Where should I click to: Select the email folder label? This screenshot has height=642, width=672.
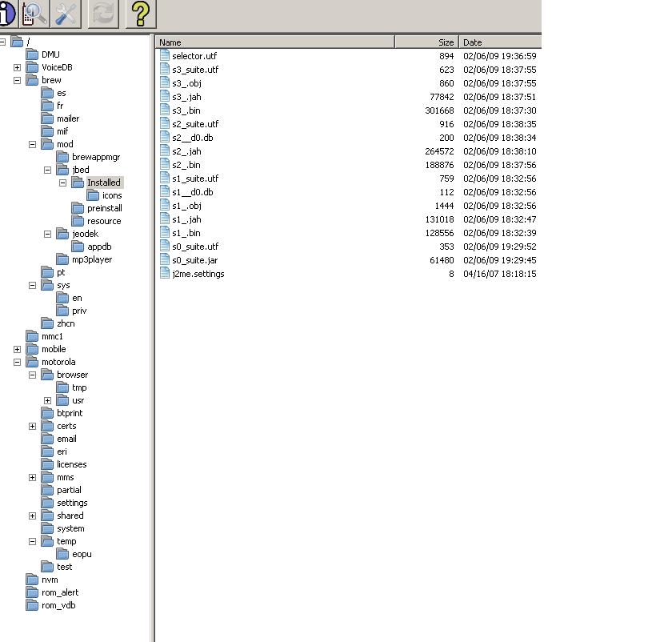click(x=66, y=439)
